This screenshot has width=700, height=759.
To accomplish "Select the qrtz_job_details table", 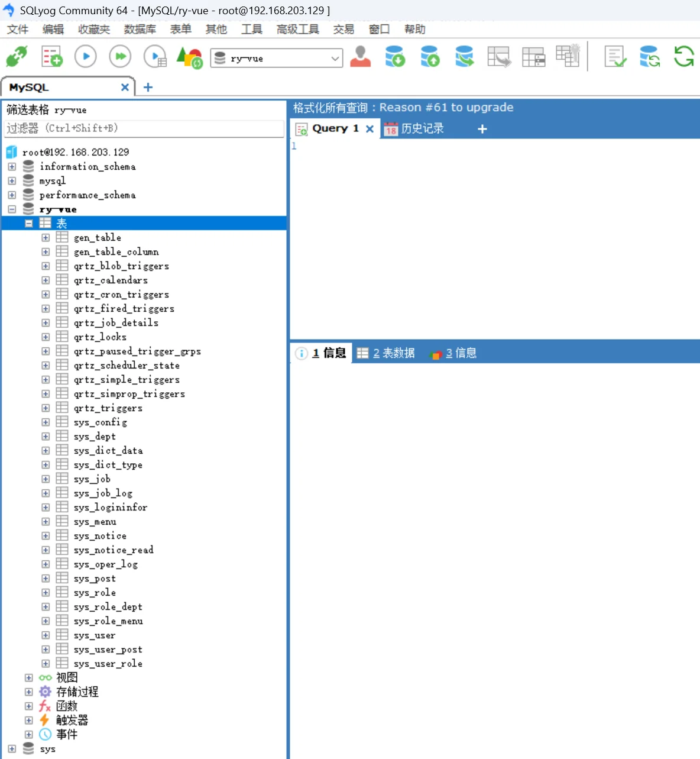I will point(116,323).
